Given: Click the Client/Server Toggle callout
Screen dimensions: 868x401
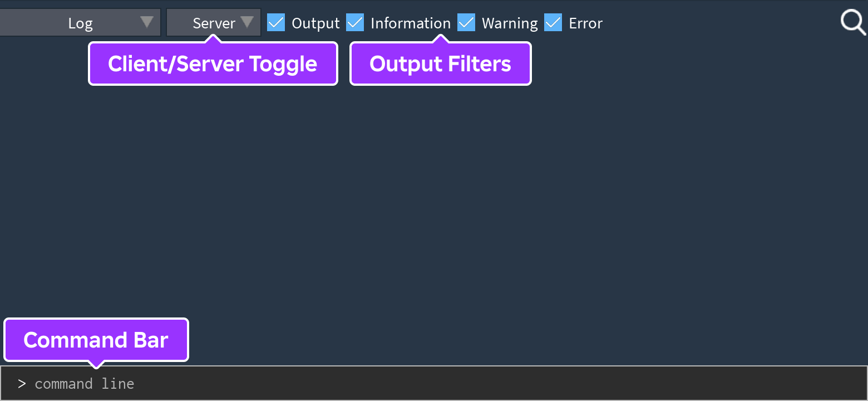Looking at the screenshot, I should tap(213, 63).
